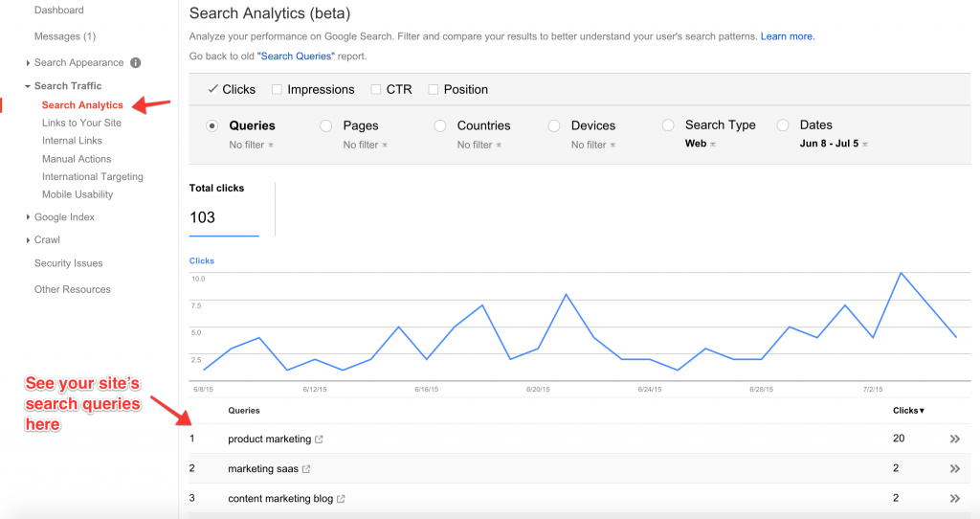Click the Queries column header
Viewport: 980px width, 519px height.
[x=244, y=410]
